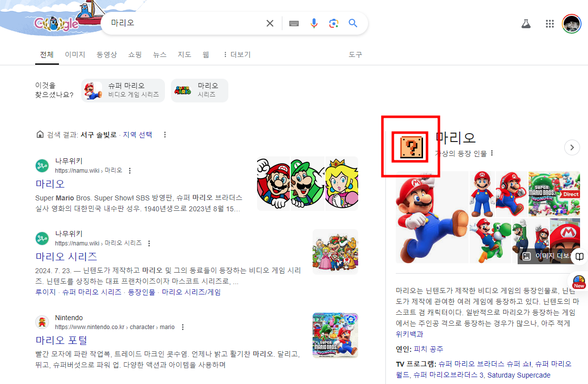The height and width of the screenshot is (384, 588).
Task: Open the 더보기 search categories menu
Action: point(237,55)
